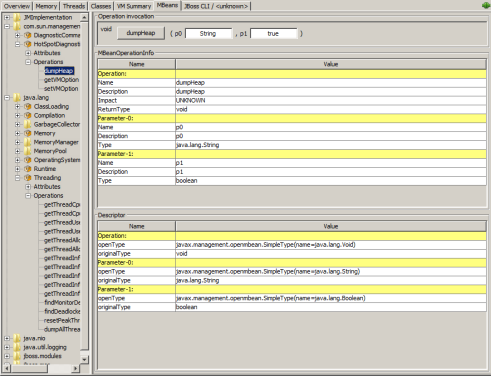Select the JMImplementation folder icon
Image resolution: width=491 pixels, height=376 pixels.
point(17,17)
